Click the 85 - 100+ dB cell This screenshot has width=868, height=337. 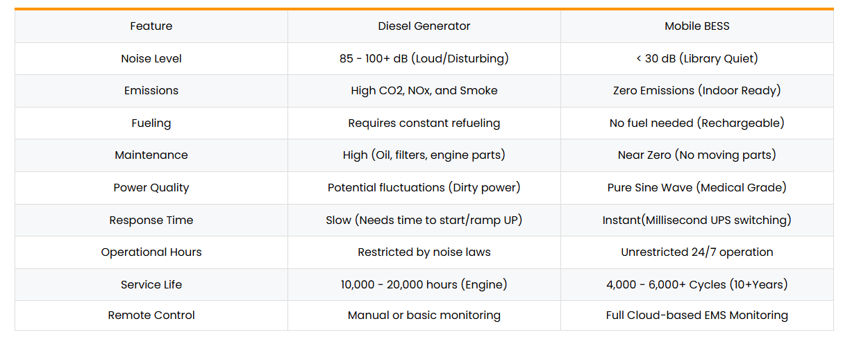(x=424, y=59)
